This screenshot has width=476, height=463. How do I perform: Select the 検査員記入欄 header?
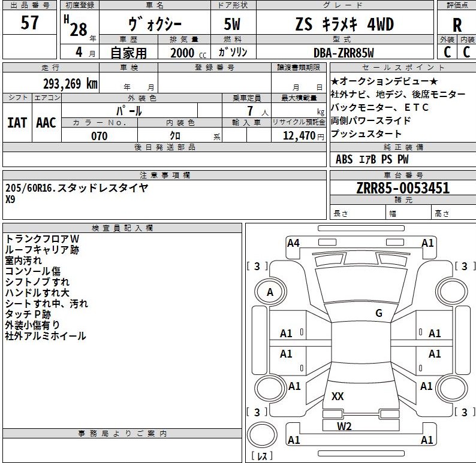pyautogui.click(x=122, y=228)
